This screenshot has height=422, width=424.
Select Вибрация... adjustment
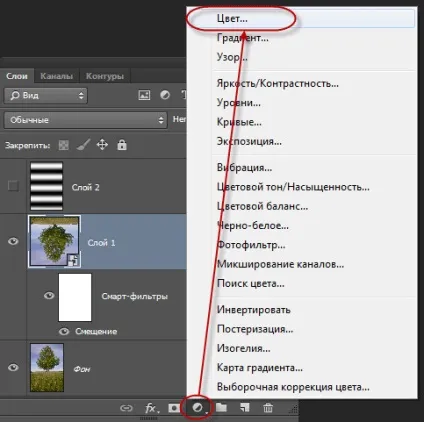point(302,167)
